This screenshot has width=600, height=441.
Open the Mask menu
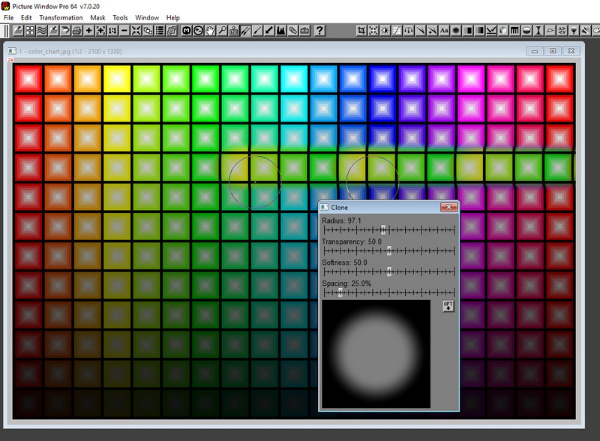[98, 18]
